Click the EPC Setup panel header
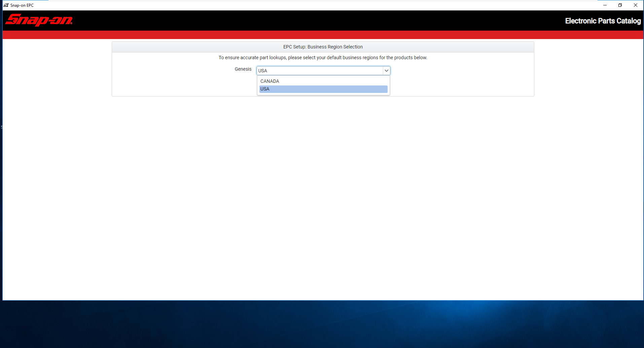The width and height of the screenshot is (644, 348). (x=323, y=47)
